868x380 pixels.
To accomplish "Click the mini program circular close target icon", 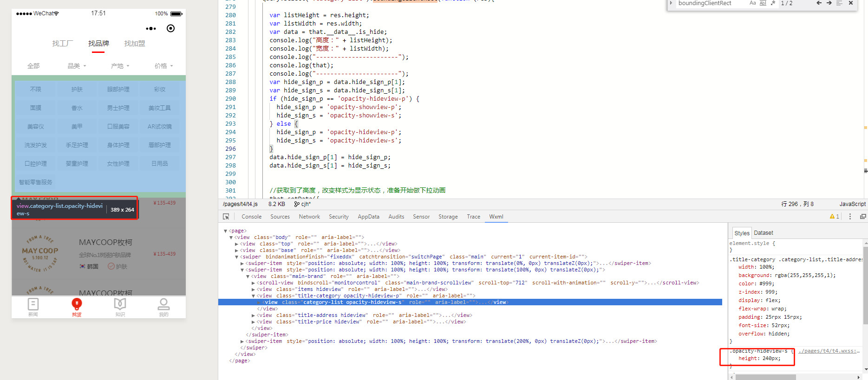I will pos(171,29).
